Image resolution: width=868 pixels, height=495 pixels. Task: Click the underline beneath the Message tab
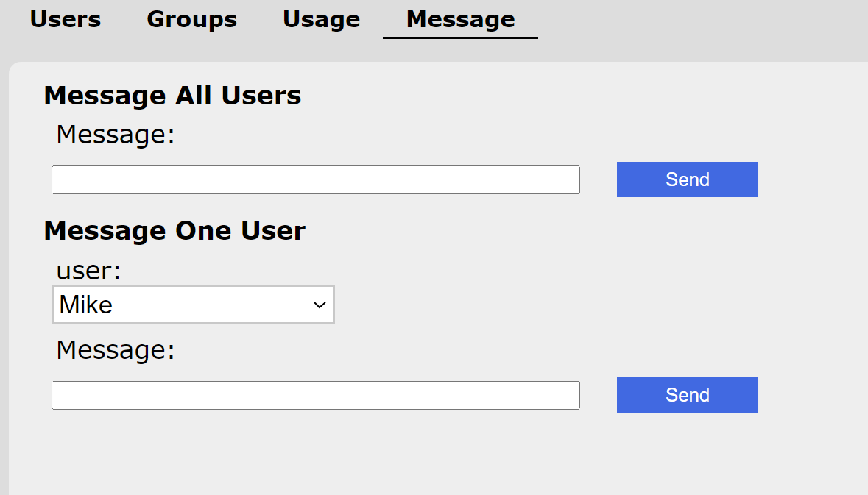[460, 37]
